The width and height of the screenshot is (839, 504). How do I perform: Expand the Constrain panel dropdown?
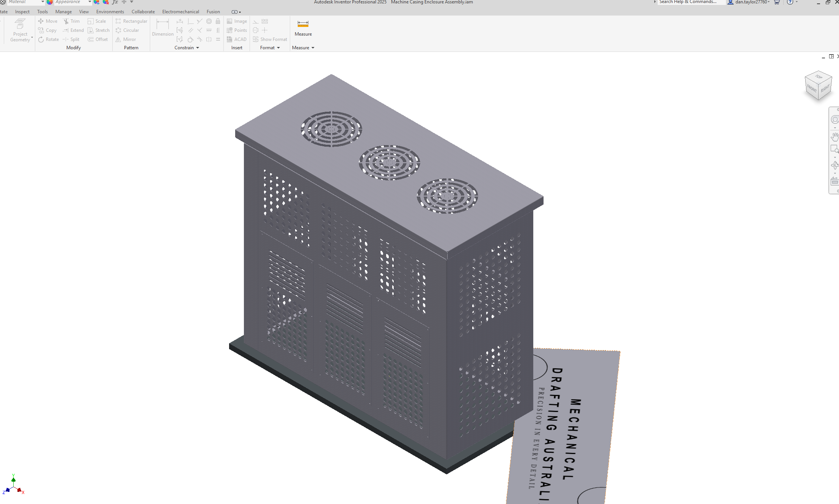[197, 48]
